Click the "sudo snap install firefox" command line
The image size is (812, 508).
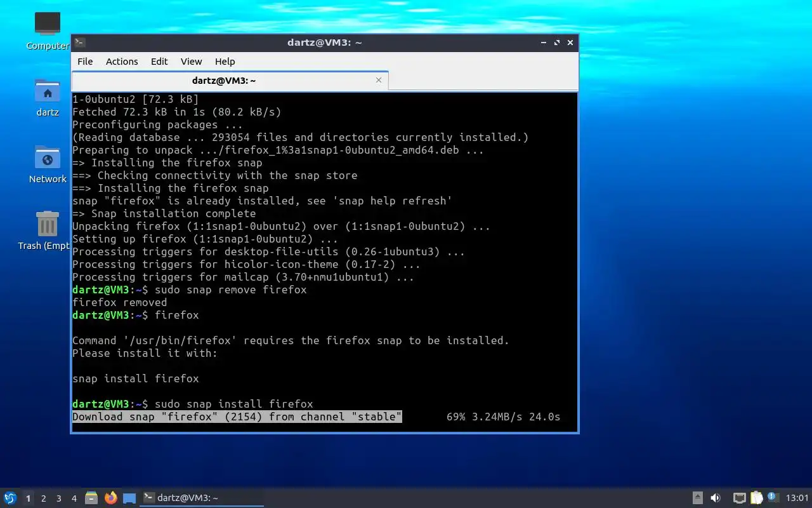[234, 404]
